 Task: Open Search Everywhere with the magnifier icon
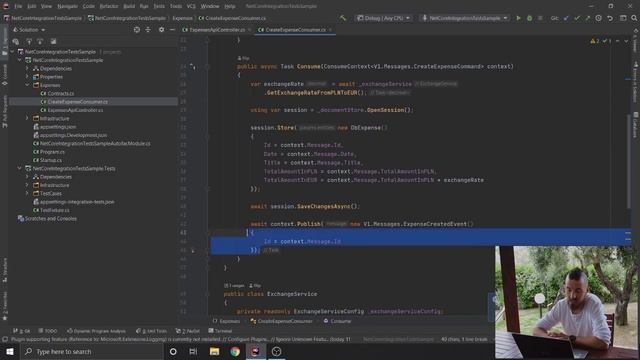634,18
